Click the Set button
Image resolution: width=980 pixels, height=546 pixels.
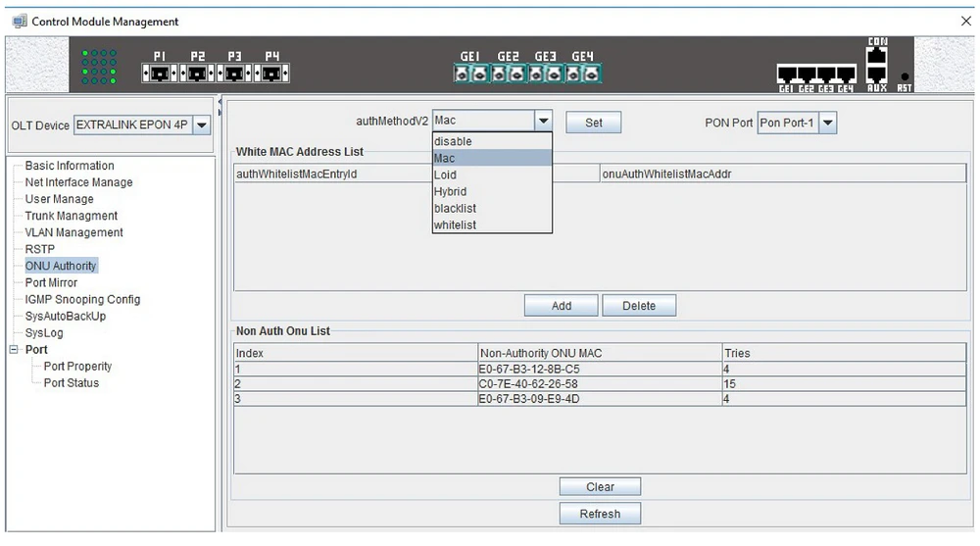(593, 123)
